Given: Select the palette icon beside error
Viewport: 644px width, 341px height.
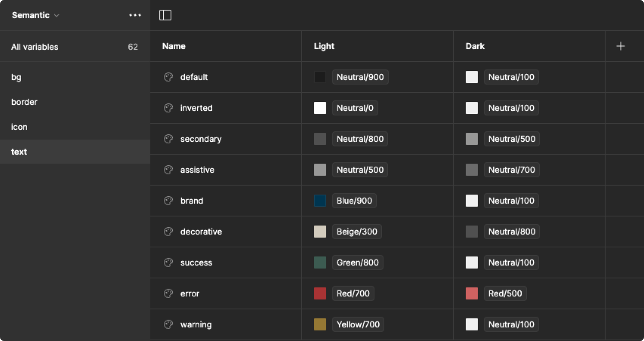Looking at the screenshot, I should 168,293.
